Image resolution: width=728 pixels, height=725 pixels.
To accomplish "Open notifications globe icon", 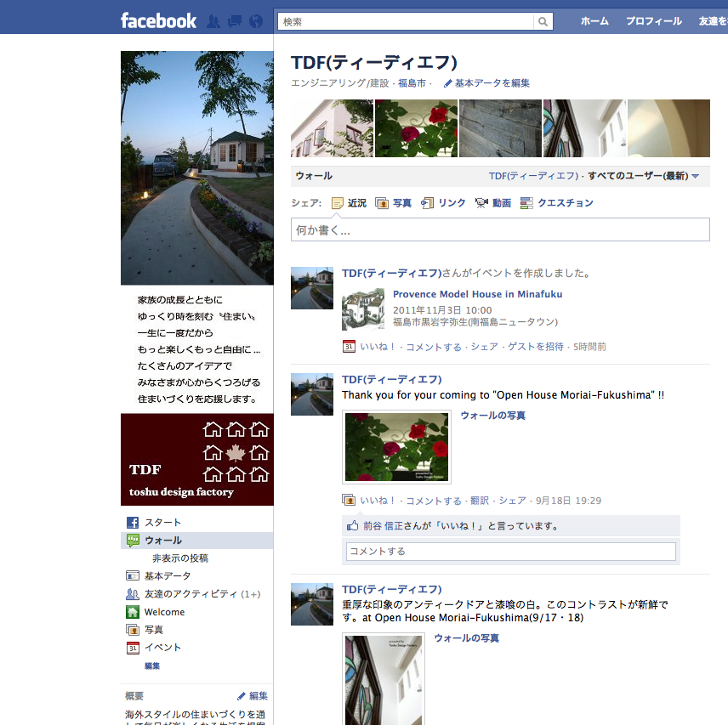I will [x=256, y=21].
